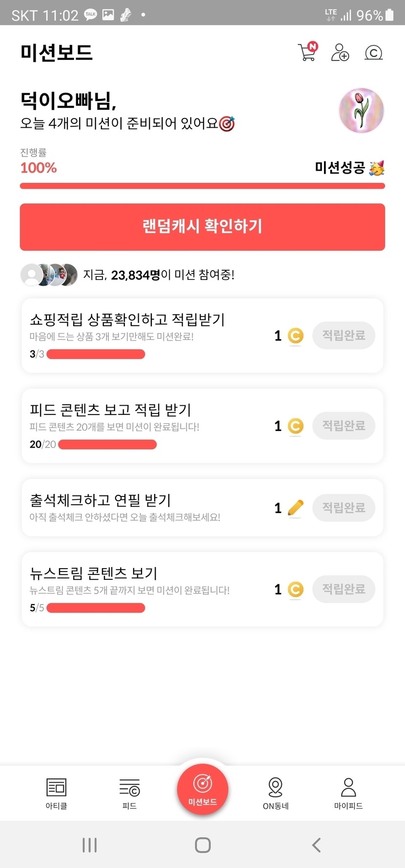Tap 적립완료 for 쇼핑적립 mission

344,335
